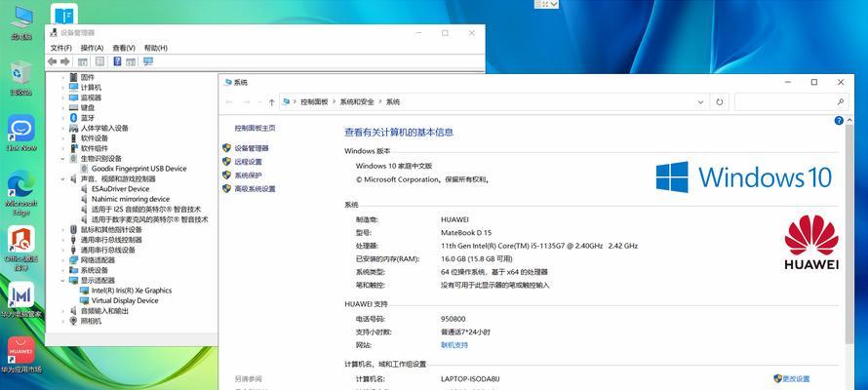Screen dimensions: 868x390
Task: Click the forward arrow in System window
Action: tap(247, 102)
